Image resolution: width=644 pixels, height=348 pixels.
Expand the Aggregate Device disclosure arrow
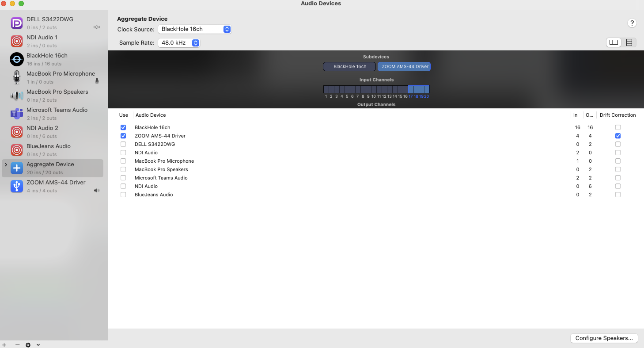point(6,164)
